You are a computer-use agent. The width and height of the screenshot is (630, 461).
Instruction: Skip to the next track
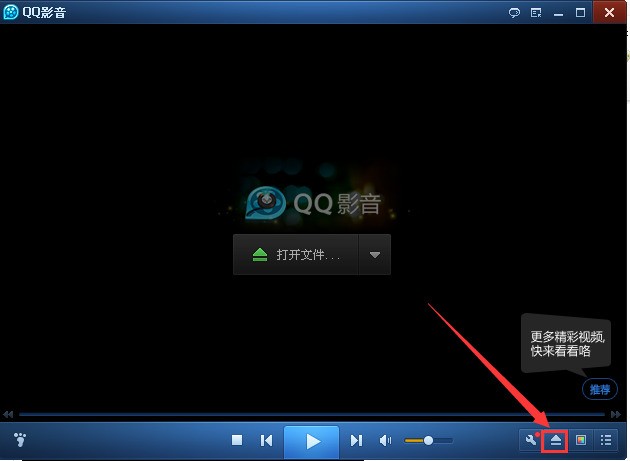[356, 441]
